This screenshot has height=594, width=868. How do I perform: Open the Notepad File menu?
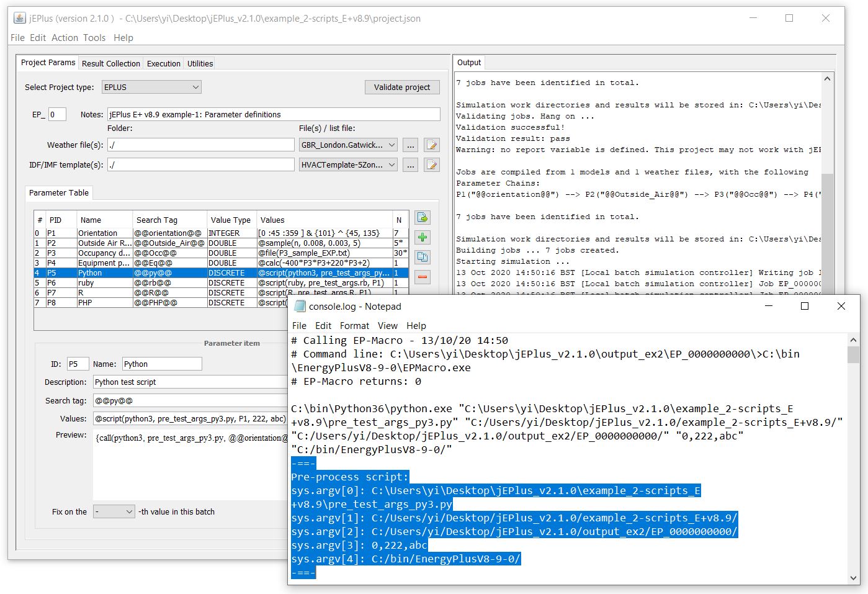click(x=299, y=325)
